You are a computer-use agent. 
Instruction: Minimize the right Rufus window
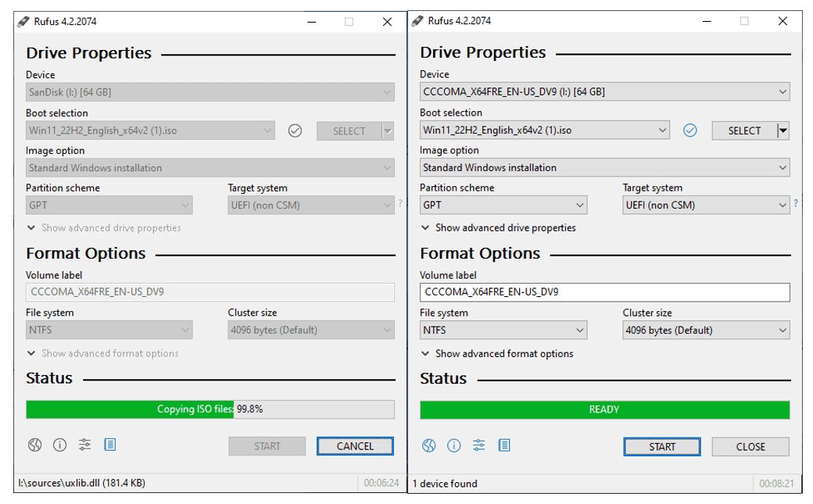click(707, 21)
